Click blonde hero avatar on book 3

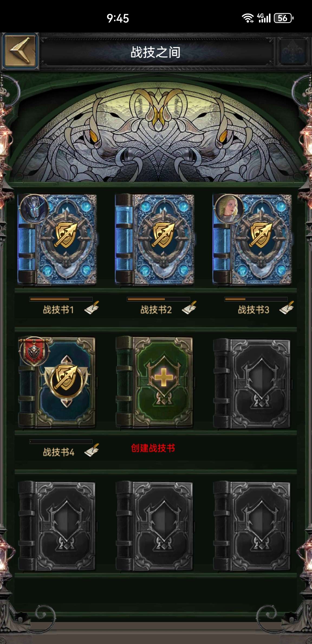[x=229, y=209]
